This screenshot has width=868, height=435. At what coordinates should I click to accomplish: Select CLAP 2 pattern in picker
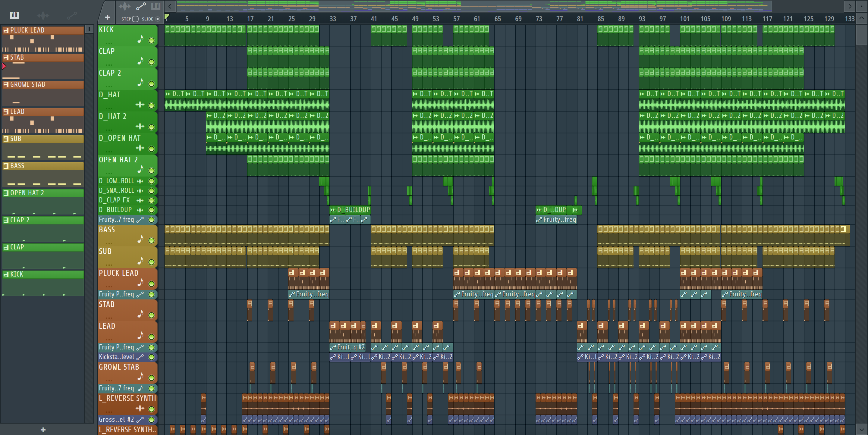coord(43,229)
